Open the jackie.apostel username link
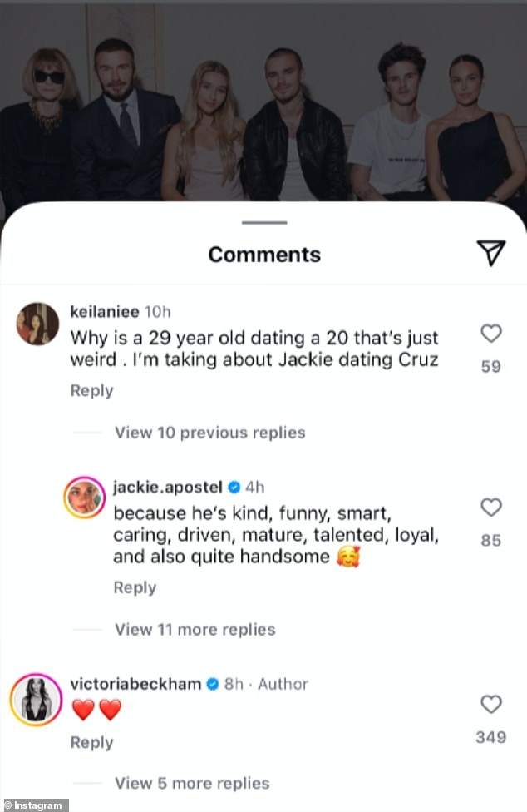 pyautogui.click(x=169, y=487)
